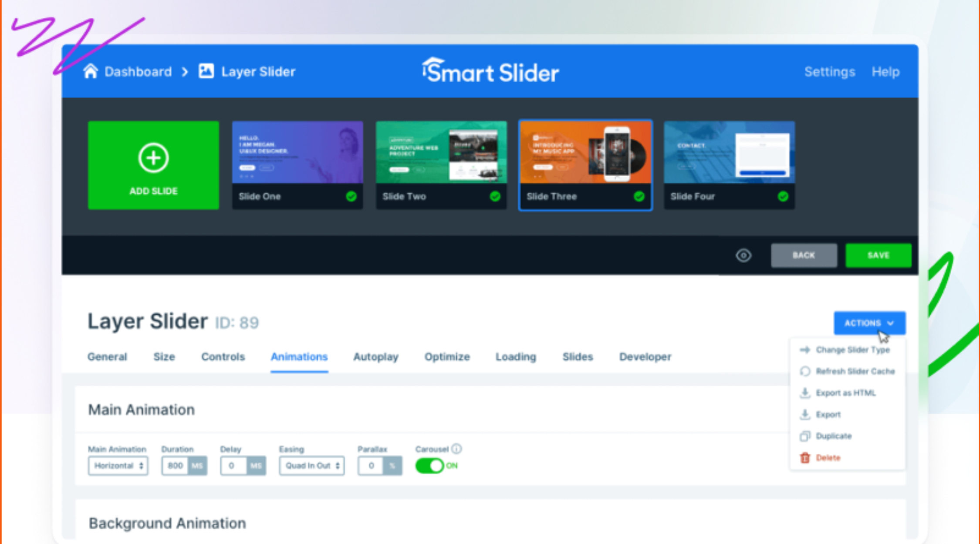Click the copy icon beside Duplicate
The image size is (980, 544).
(x=805, y=436)
